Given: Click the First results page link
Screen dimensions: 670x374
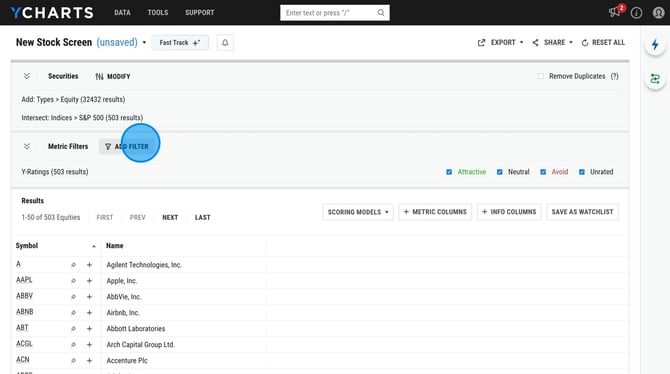Looking at the screenshot, I should click(x=105, y=217).
